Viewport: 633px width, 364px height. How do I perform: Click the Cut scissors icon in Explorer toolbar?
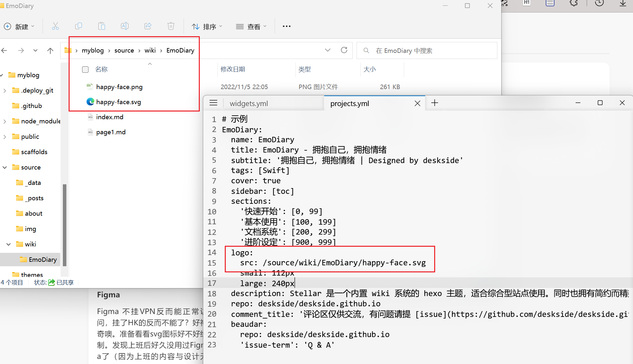pyautogui.click(x=55, y=26)
